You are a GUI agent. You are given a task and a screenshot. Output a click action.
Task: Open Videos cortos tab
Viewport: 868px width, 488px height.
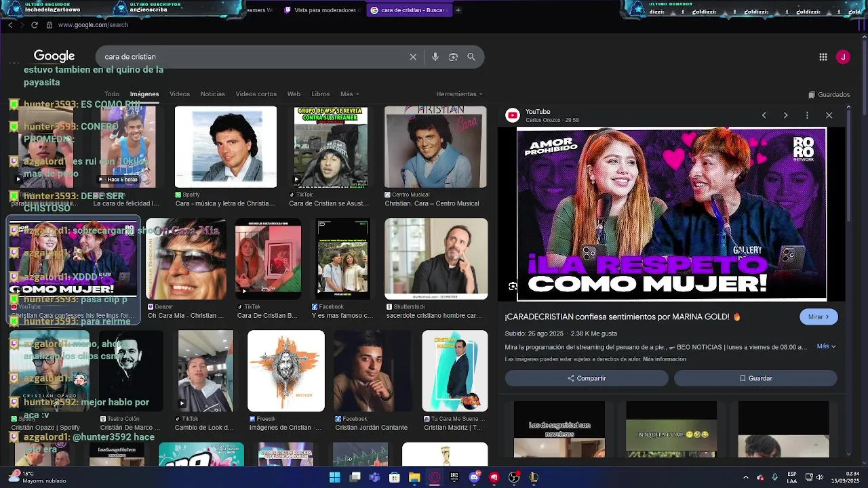tap(256, 94)
